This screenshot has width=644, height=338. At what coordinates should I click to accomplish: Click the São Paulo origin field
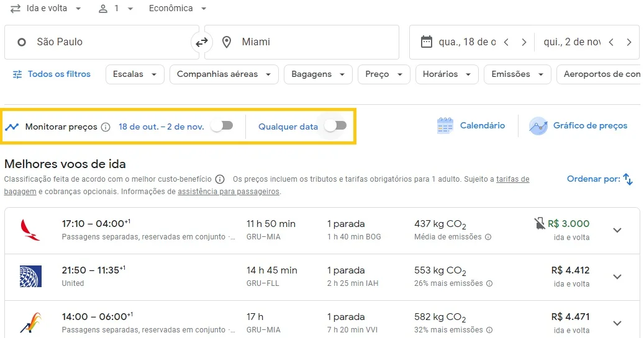[x=101, y=42]
